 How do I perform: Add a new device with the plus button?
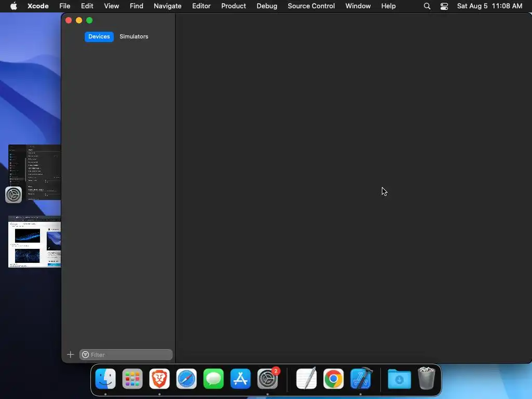pyautogui.click(x=70, y=354)
